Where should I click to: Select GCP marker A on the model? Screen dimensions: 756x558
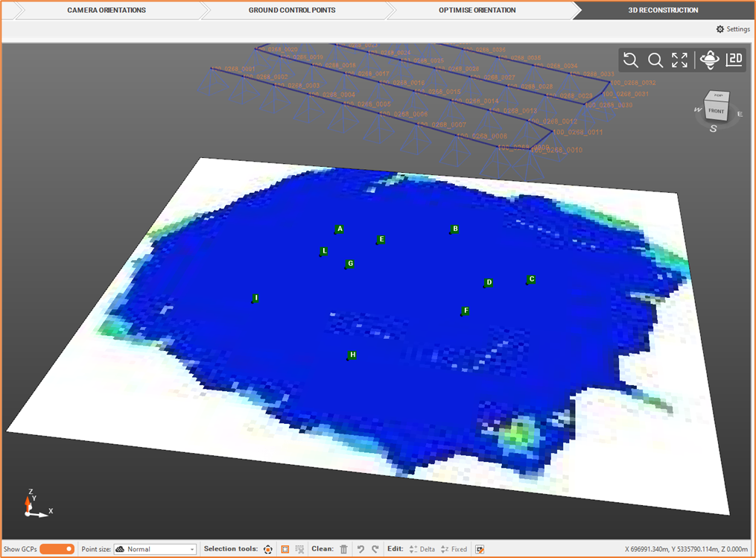click(339, 229)
